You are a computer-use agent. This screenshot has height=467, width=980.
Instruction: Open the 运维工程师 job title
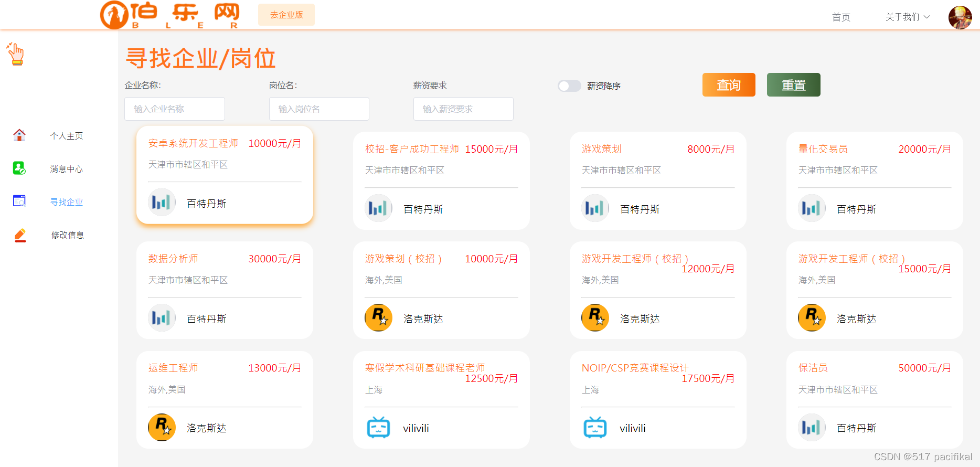[173, 368]
